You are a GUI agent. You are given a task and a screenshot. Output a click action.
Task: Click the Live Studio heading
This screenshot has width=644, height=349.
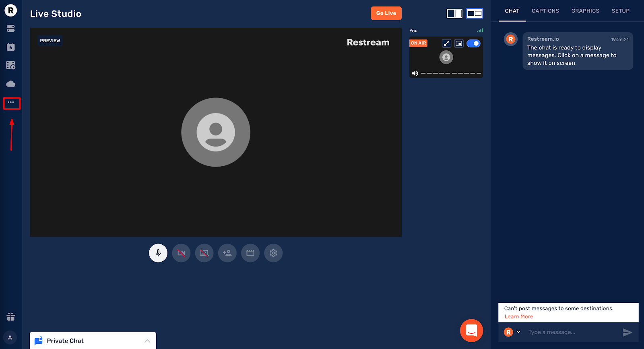pos(56,14)
